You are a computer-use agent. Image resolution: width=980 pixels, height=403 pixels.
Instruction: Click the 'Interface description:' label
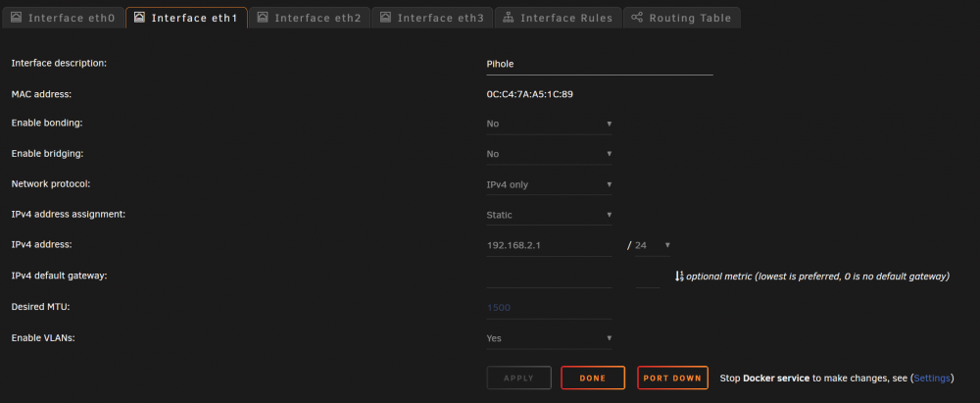(x=59, y=63)
